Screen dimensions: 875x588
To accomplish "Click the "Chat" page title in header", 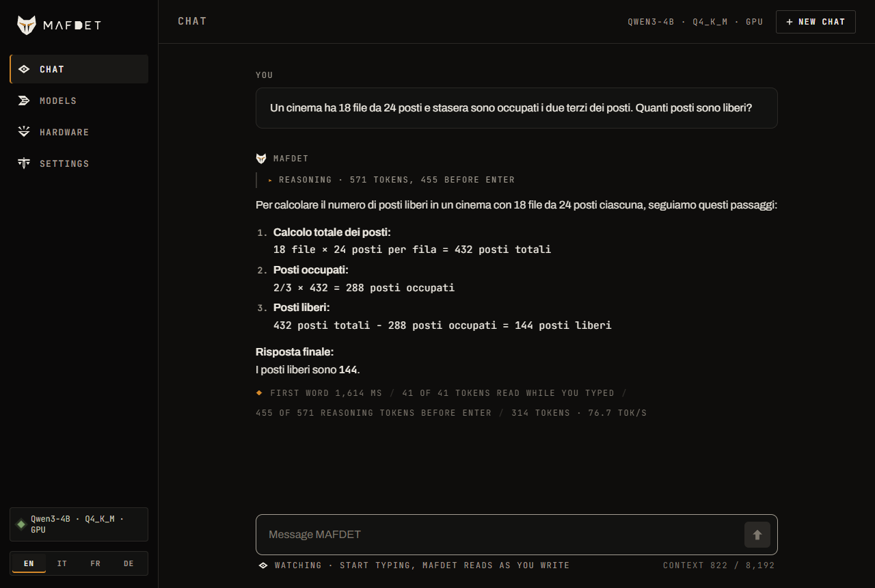I will pyautogui.click(x=192, y=21).
